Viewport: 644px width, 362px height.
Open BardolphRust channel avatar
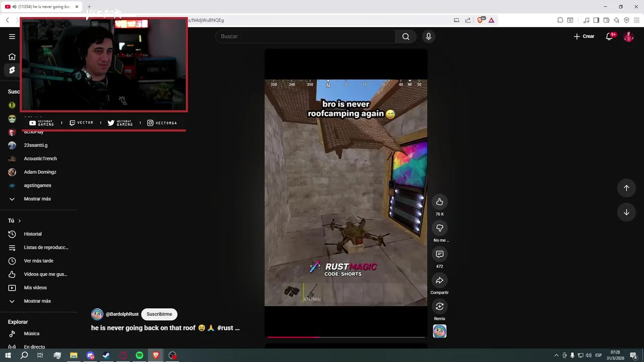coord(97,314)
